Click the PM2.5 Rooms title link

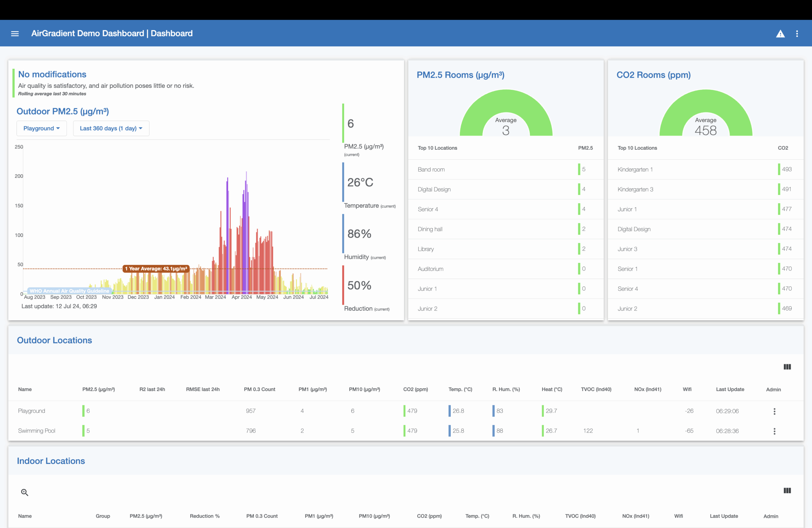tap(460, 75)
